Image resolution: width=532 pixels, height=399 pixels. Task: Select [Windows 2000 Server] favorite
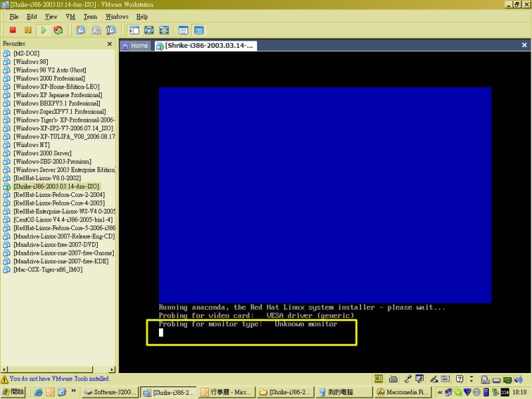click(43, 154)
